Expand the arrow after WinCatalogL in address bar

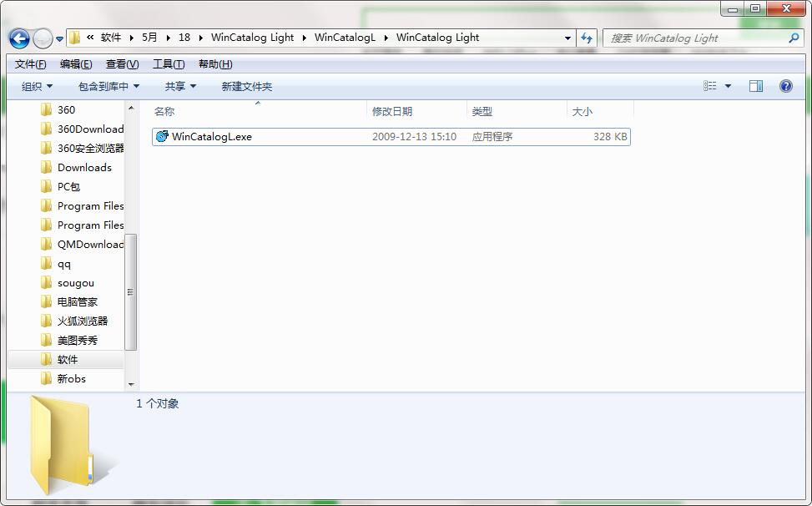click(386, 38)
